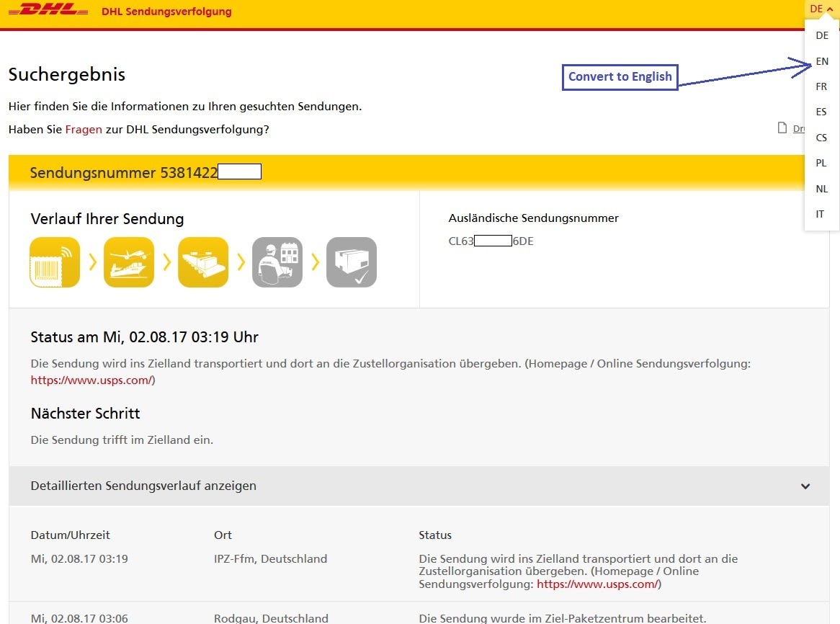Click the greyed-out courier delivery status icon

pyautogui.click(x=277, y=262)
